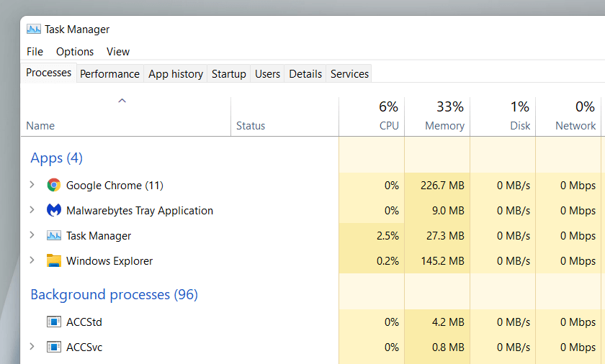Viewport: 605px width, 364px height.
Task: Expand the ACCSvc background process
Action: click(x=32, y=347)
